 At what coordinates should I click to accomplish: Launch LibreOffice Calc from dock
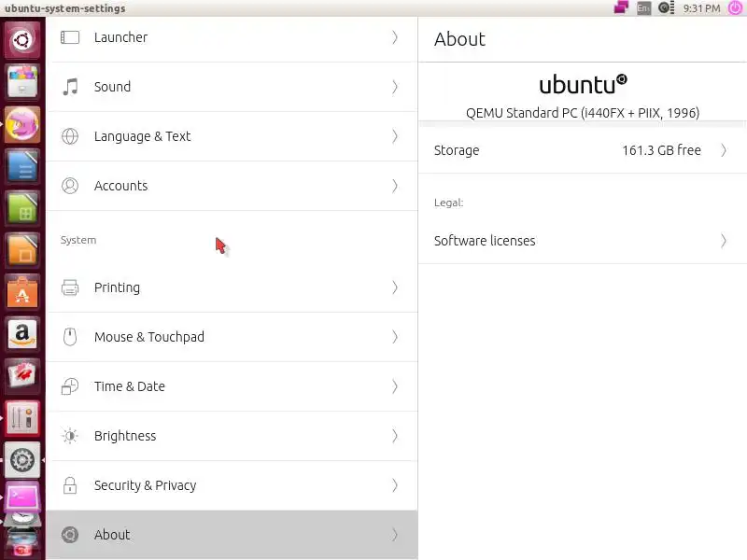(22, 208)
